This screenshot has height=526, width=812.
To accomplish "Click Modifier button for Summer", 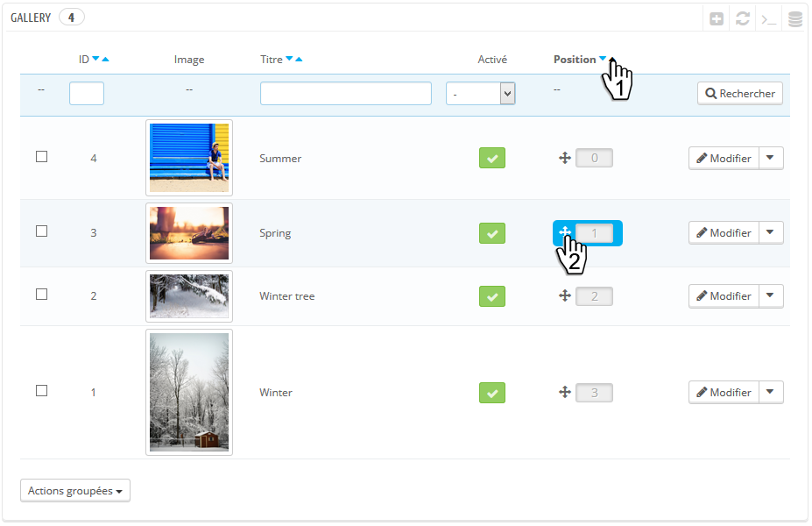I will (x=724, y=158).
